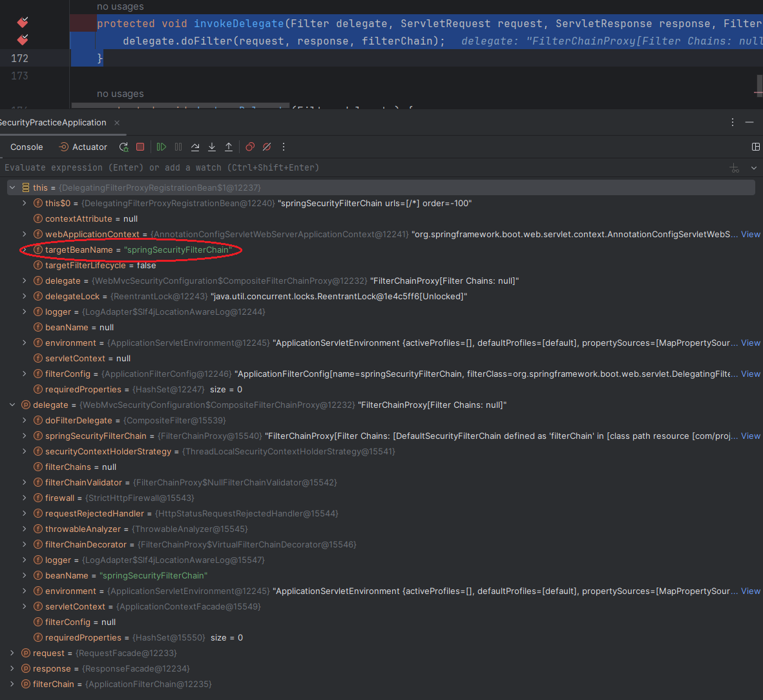Collapse the this variable node

[12, 187]
